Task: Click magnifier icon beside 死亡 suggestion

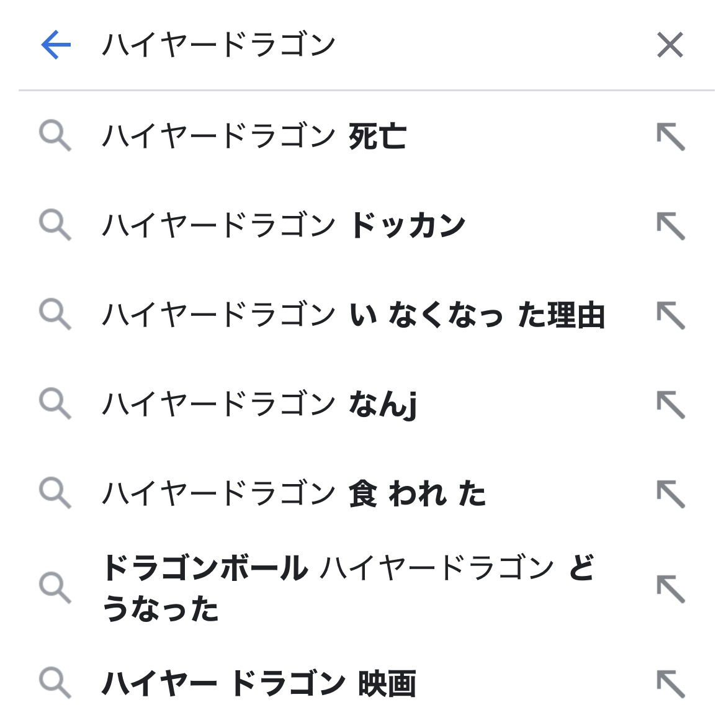Action: tap(55, 137)
